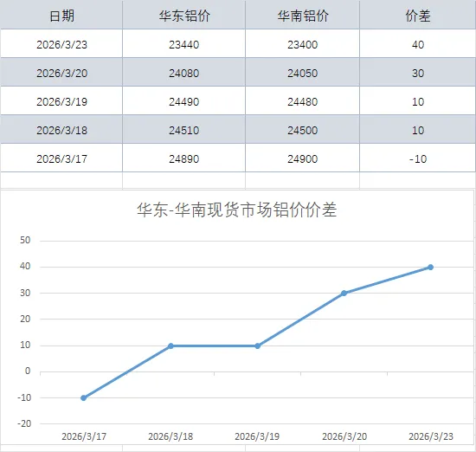Select the 价差 header cell
Image resolution: width=476 pixels, height=452 pixels.
[418, 16]
